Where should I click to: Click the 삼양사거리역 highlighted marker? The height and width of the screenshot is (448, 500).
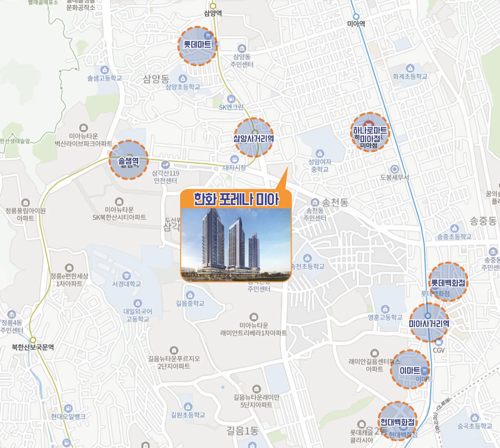click(x=254, y=138)
